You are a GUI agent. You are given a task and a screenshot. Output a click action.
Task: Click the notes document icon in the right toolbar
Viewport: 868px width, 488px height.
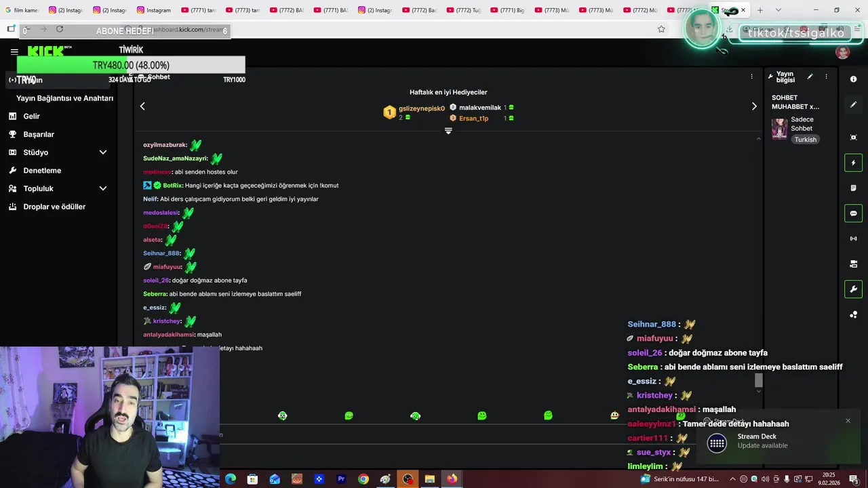point(853,188)
